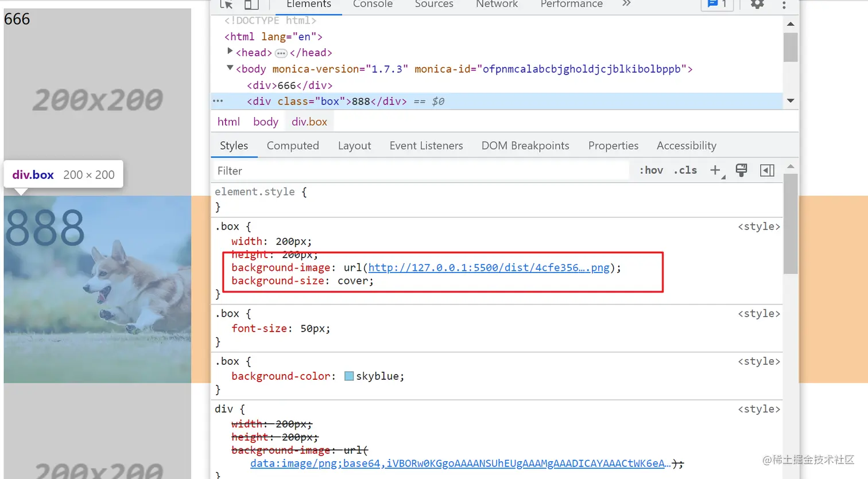Image resolution: width=868 pixels, height=479 pixels.
Task: Select the div class="box" node row
Action: point(497,102)
